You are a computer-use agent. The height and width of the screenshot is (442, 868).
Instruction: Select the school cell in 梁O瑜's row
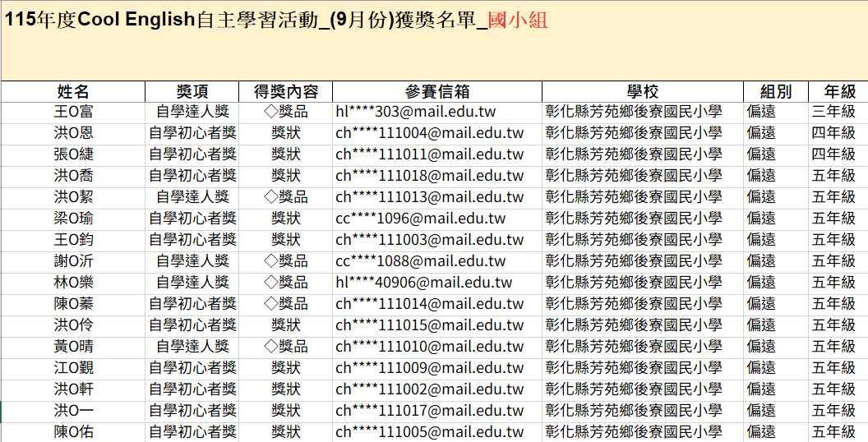tap(643, 219)
